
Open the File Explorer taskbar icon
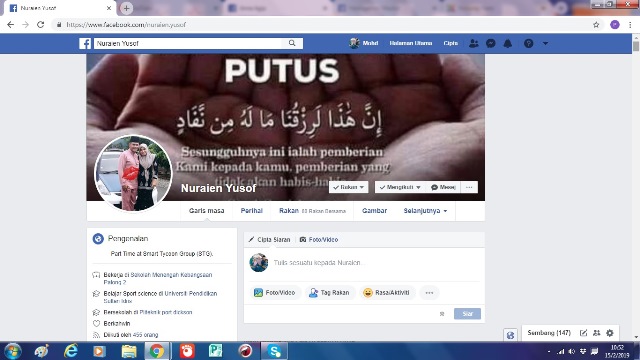pos(129,351)
